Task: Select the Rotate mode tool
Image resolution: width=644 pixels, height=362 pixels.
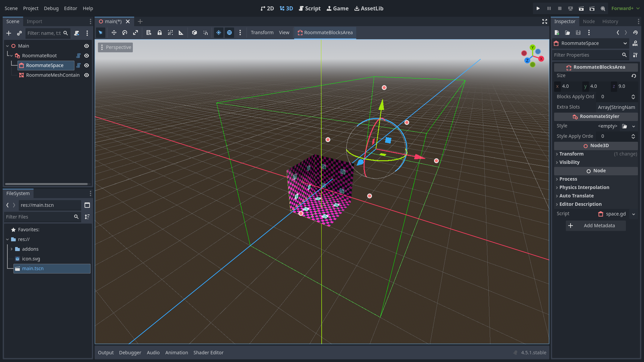Action: [x=125, y=33]
